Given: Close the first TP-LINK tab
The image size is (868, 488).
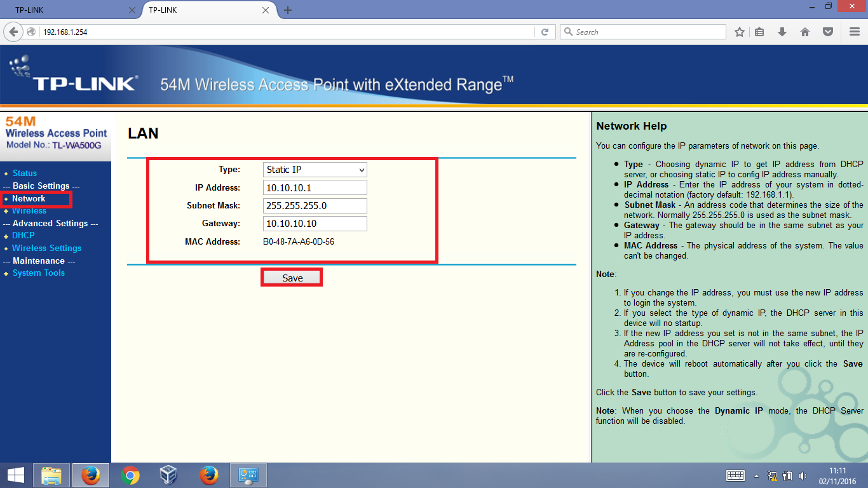Looking at the screenshot, I should [x=132, y=10].
